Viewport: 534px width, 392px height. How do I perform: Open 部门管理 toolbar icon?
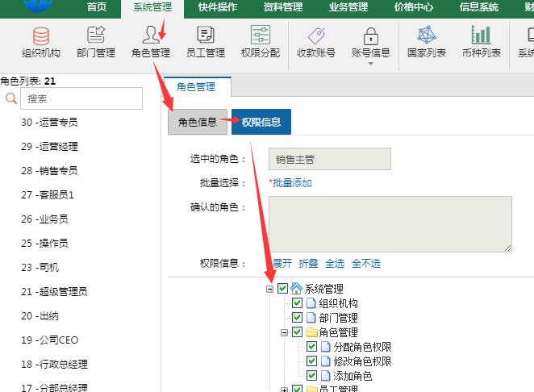[95, 42]
